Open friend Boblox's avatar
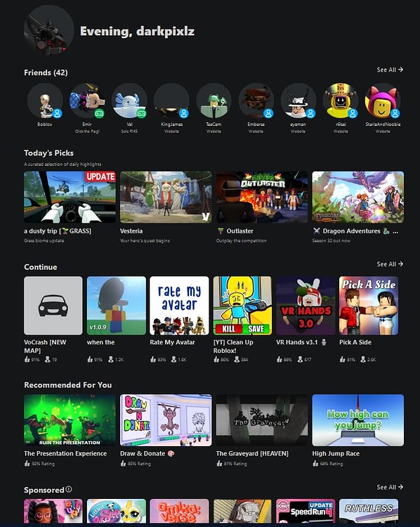Screen dimensions: 420x527 pos(45,100)
